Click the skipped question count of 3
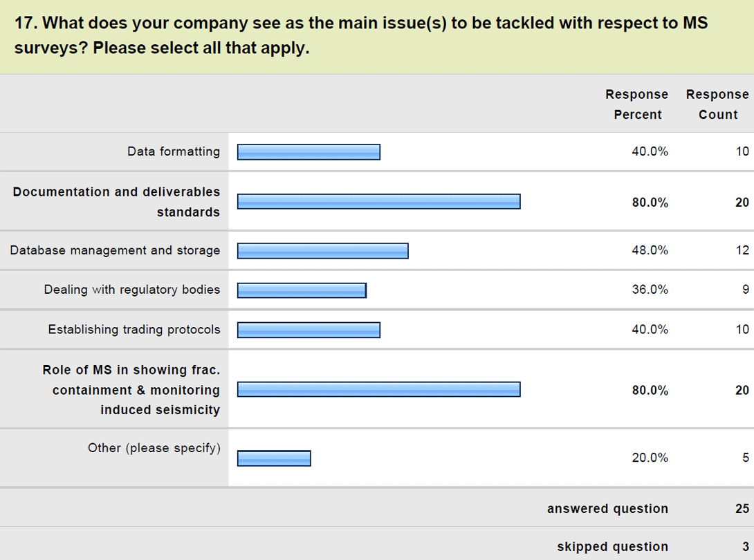 click(745, 547)
